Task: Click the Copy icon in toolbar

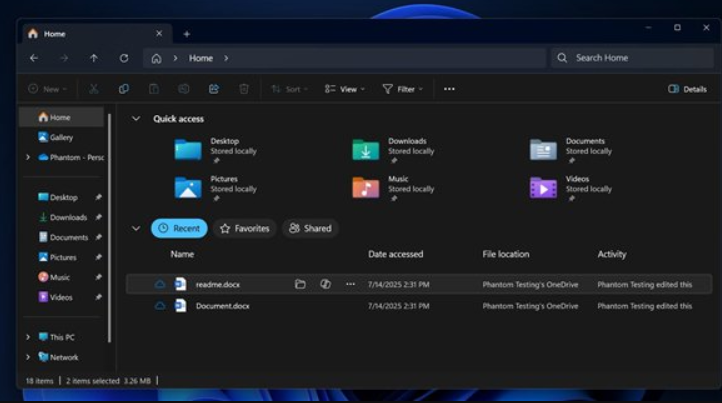Action: coord(124,89)
